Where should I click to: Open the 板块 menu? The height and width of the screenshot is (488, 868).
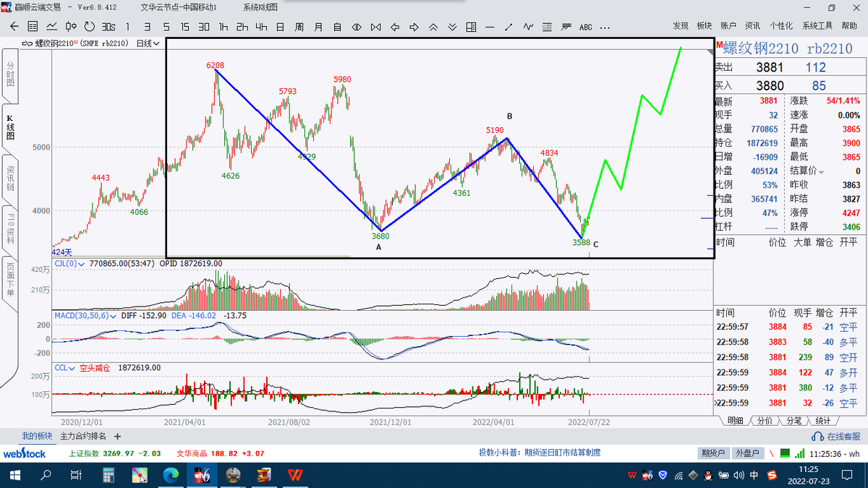pyautogui.click(x=705, y=26)
